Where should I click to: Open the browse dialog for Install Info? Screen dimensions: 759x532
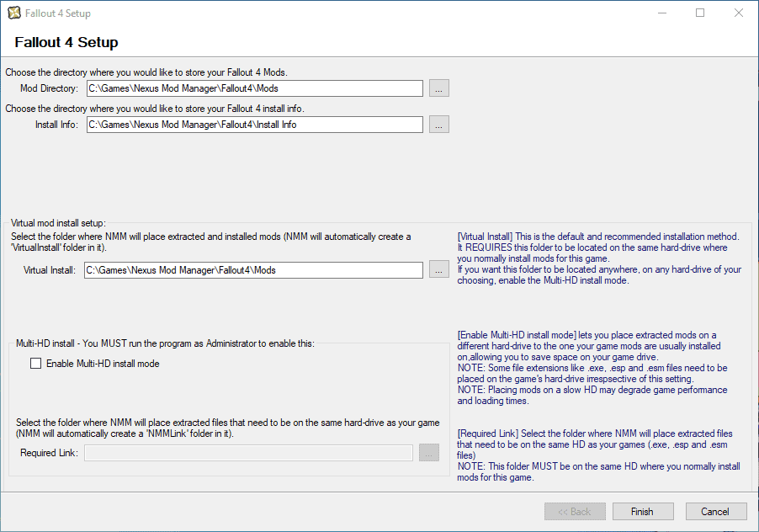(x=438, y=124)
